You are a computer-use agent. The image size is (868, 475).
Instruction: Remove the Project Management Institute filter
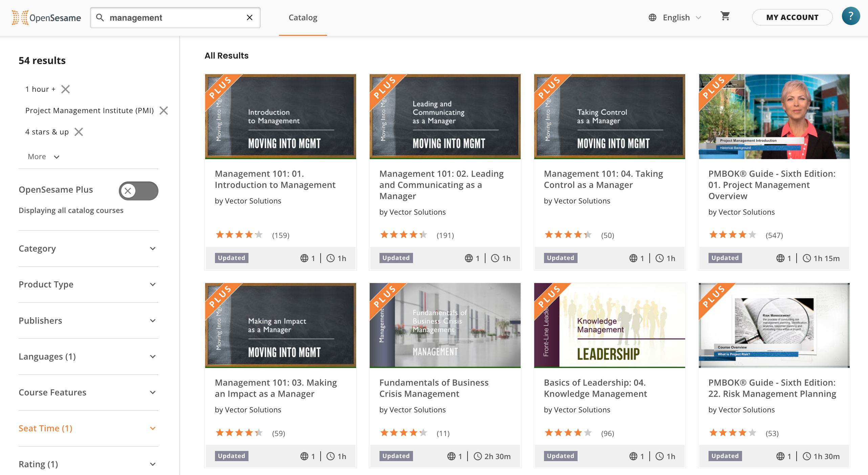[164, 110]
